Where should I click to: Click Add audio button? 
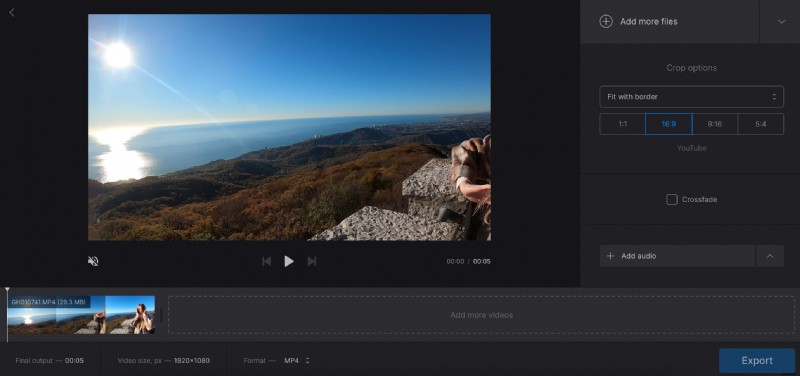(677, 256)
